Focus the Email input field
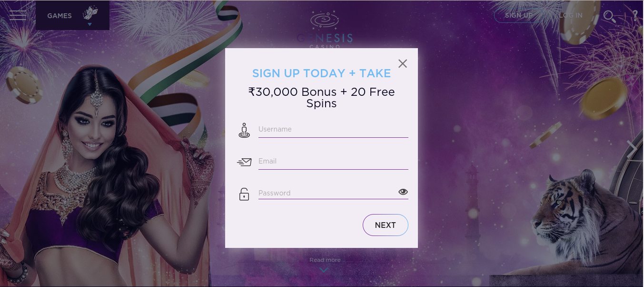The image size is (644, 287). coord(333,162)
